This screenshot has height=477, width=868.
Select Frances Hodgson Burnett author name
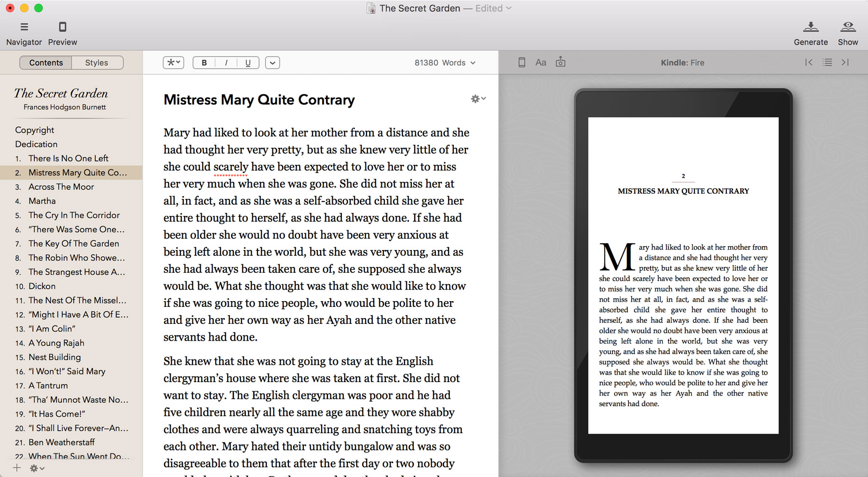pos(65,107)
